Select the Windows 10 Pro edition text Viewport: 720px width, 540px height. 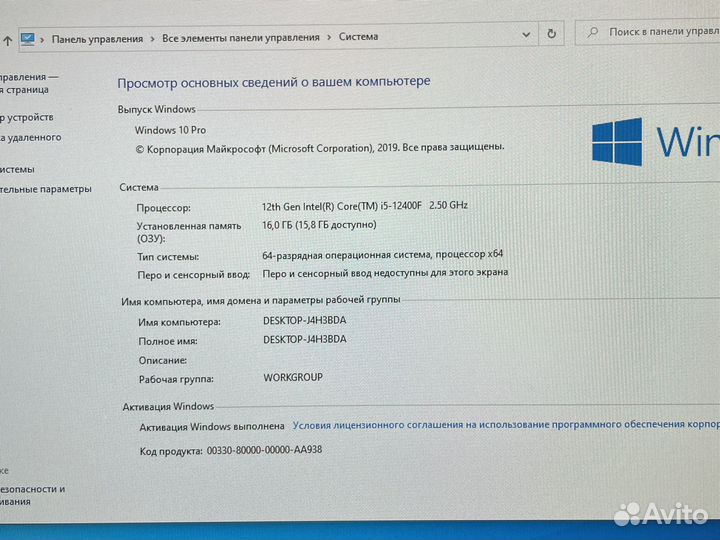coord(170,130)
